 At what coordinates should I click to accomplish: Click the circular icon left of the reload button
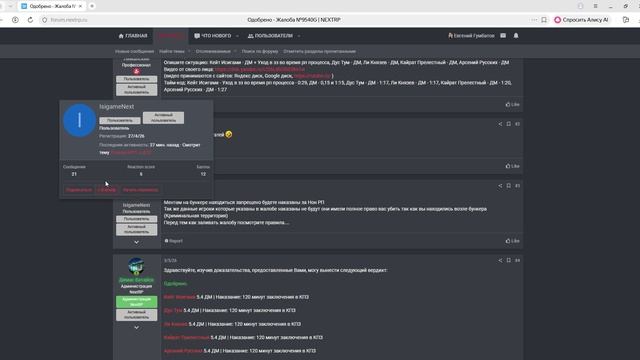coord(15,20)
